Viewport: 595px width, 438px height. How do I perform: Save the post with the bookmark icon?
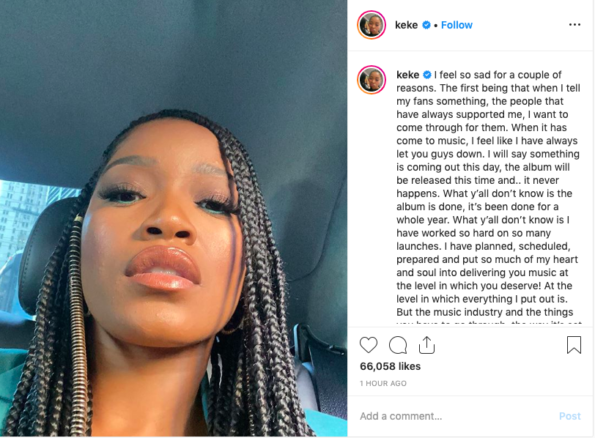pyautogui.click(x=574, y=345)
